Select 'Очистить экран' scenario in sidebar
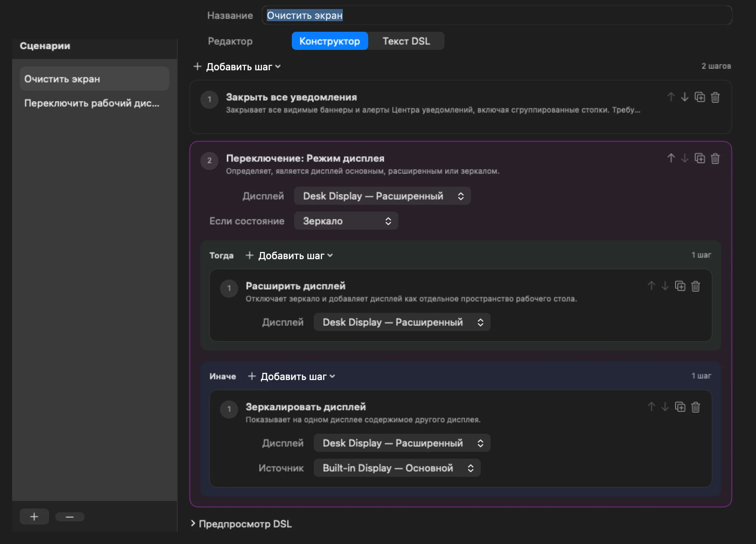Viewport: 756px width, 544px height. 94,79
